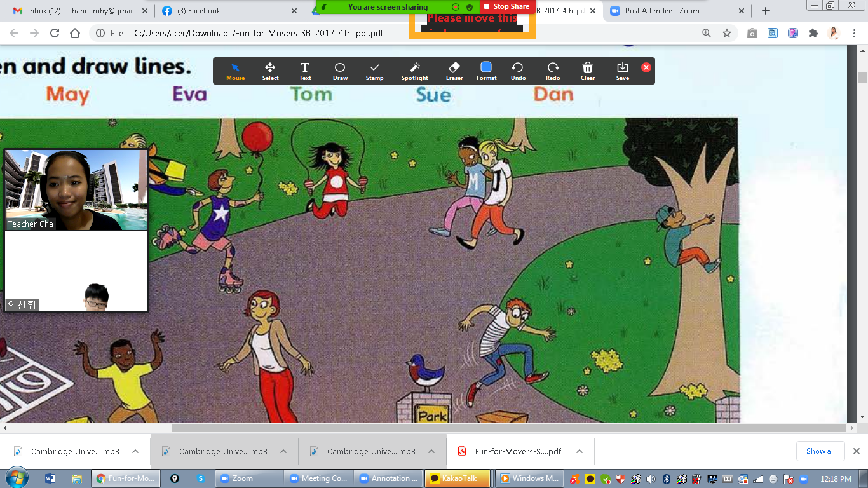Close the Zoom annotation toolbar

(x=646, y=67)
